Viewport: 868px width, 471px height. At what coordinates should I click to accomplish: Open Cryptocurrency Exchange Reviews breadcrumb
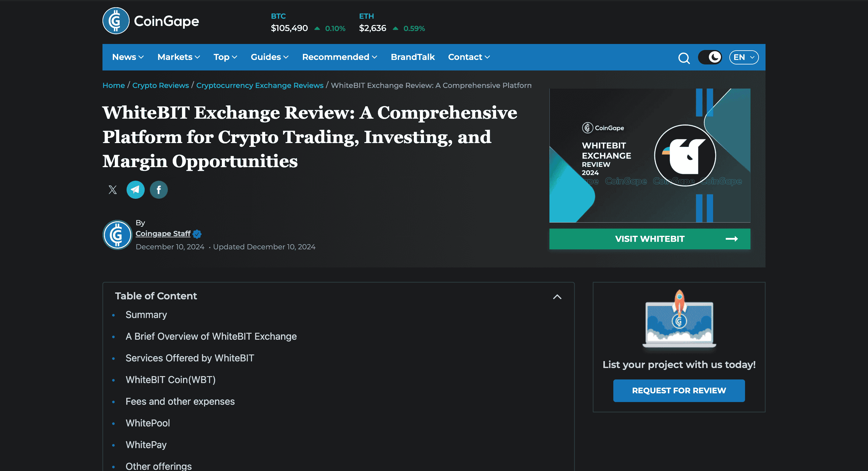(260, 86)
